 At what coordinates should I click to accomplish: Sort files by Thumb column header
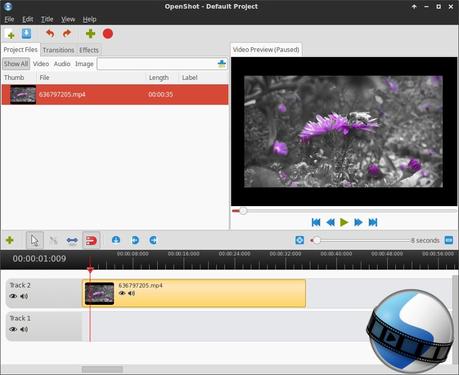point(18,77)
